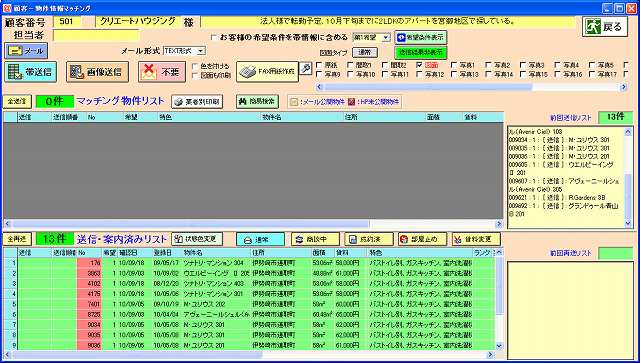
Task: Check the 写真10 checkbox
Action: (351, 74)
